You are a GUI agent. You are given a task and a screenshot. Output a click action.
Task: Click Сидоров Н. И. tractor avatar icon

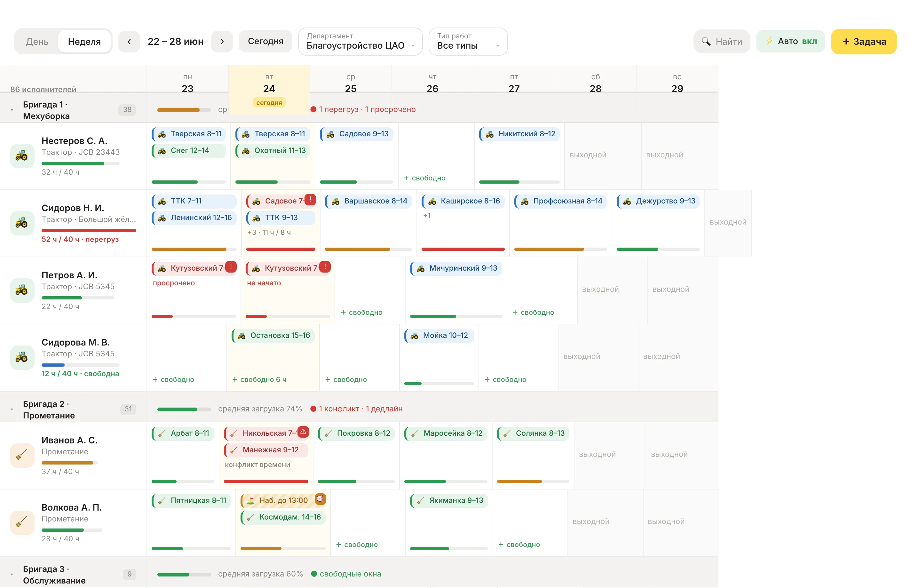click(22, 223)
